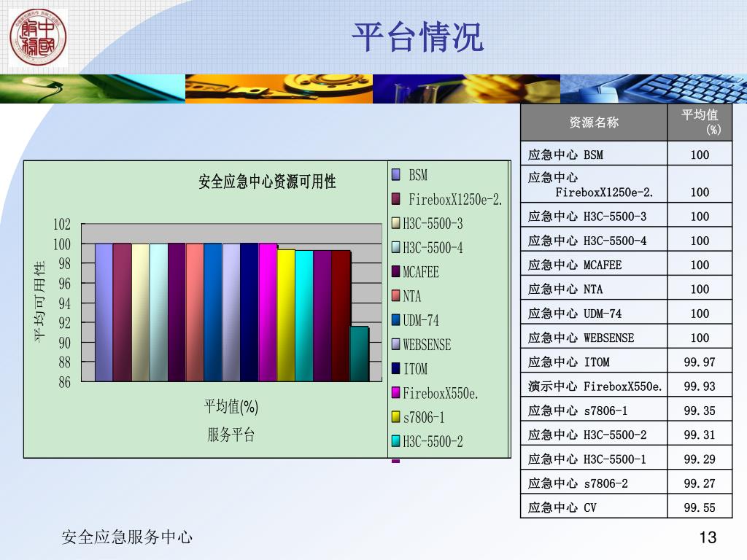
Task: Click the ITOM legend color swatch
Action: (x=396, y=368)
